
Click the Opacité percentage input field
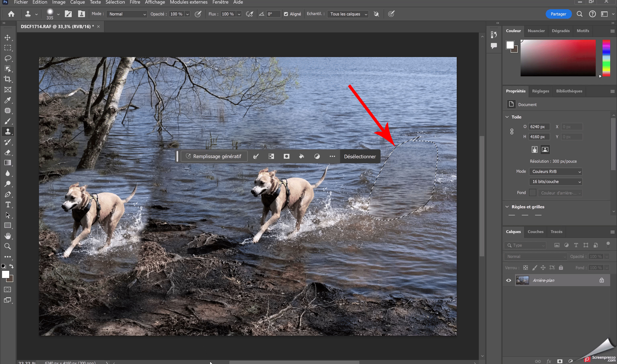coord(176,14)
